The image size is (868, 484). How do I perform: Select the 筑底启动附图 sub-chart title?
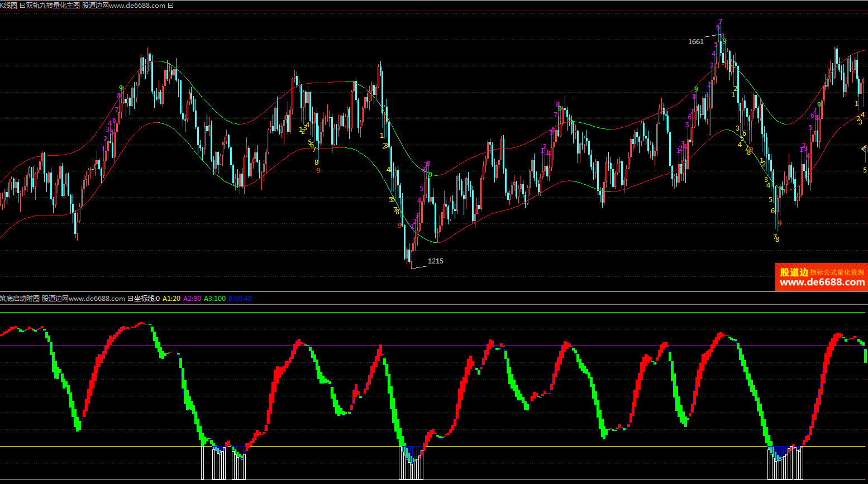[20, 299]
